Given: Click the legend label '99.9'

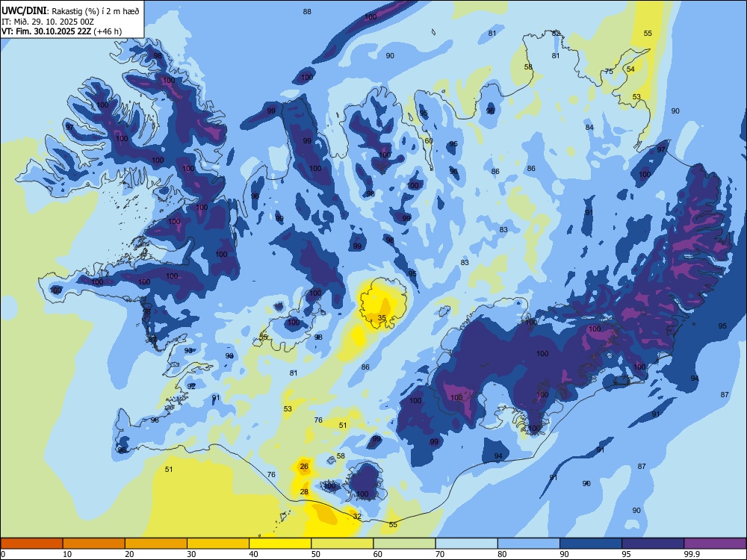Looking at the screenshot, I should click(692, 554).
